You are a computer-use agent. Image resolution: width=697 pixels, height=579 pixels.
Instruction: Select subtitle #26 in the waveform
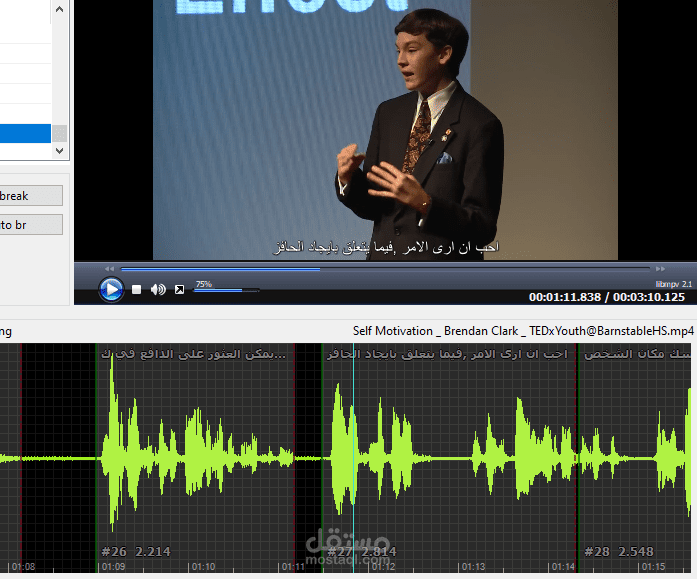click(196, 458)
